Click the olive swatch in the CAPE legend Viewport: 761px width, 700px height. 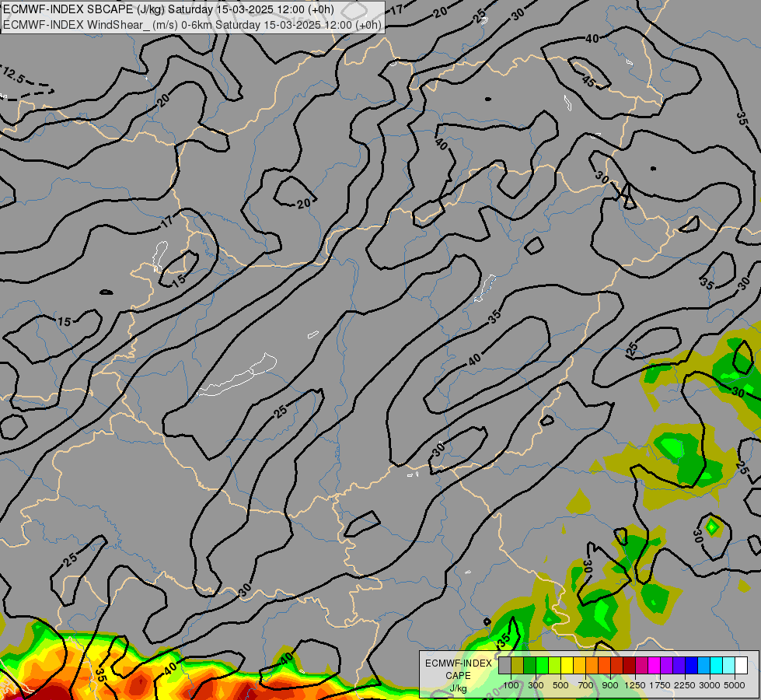point(518,665)
